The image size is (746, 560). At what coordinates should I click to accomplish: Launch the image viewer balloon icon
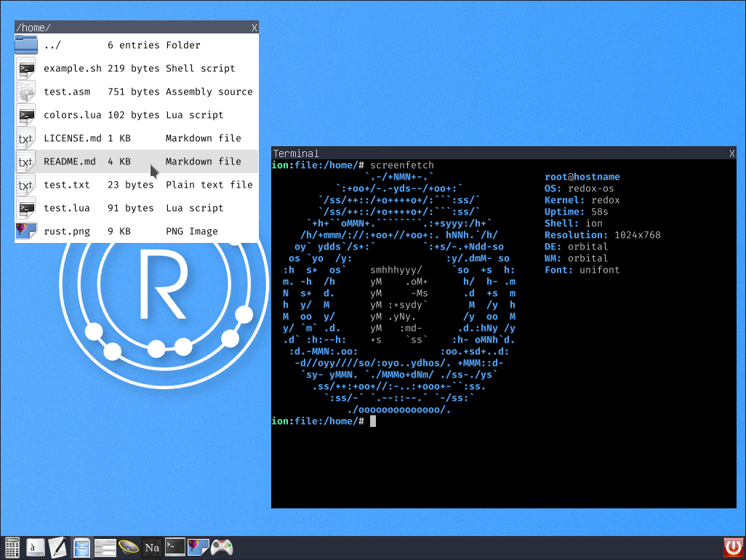(x=198, y=547)
